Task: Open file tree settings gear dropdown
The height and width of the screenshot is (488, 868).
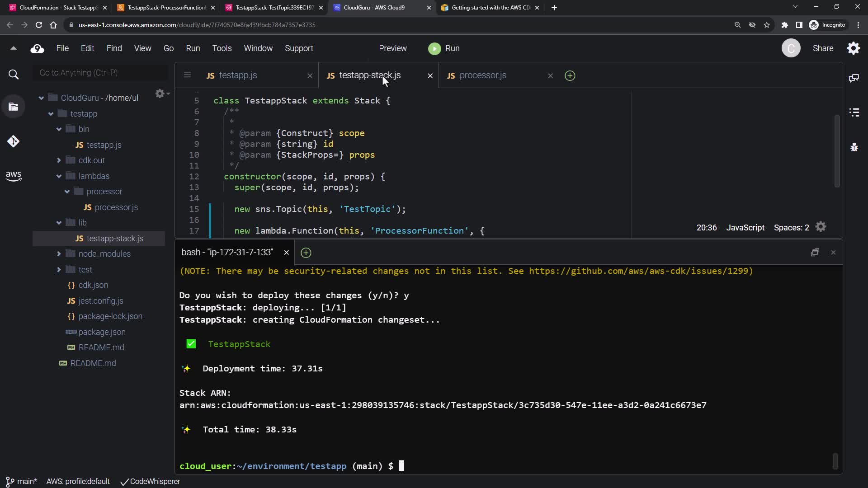Action: pos(161,94)
